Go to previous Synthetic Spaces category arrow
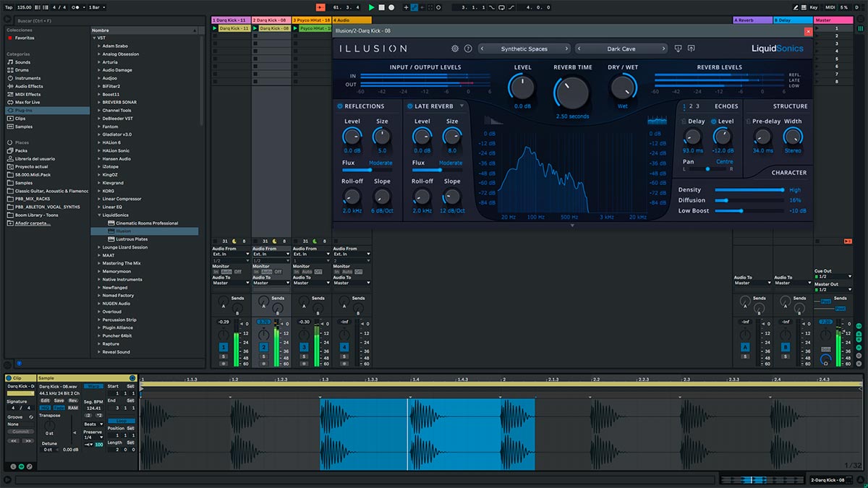 (483, 48)
